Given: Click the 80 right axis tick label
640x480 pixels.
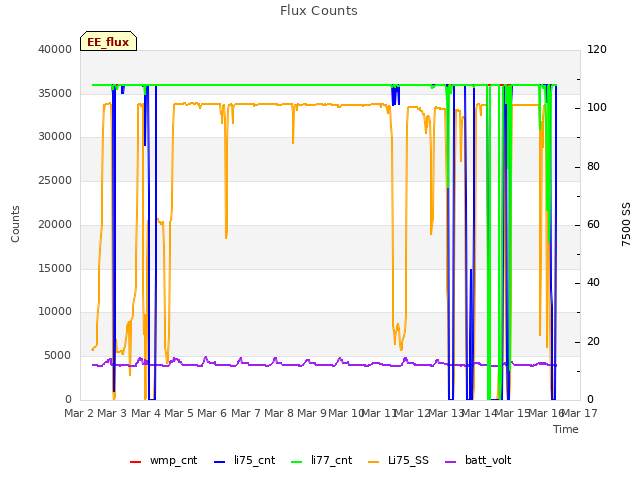Looking at the screenshot, I should click(x=593, y=167).
